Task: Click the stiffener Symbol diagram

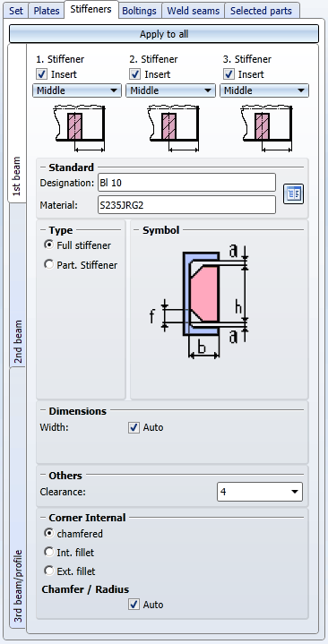Action: pos(198,302)
